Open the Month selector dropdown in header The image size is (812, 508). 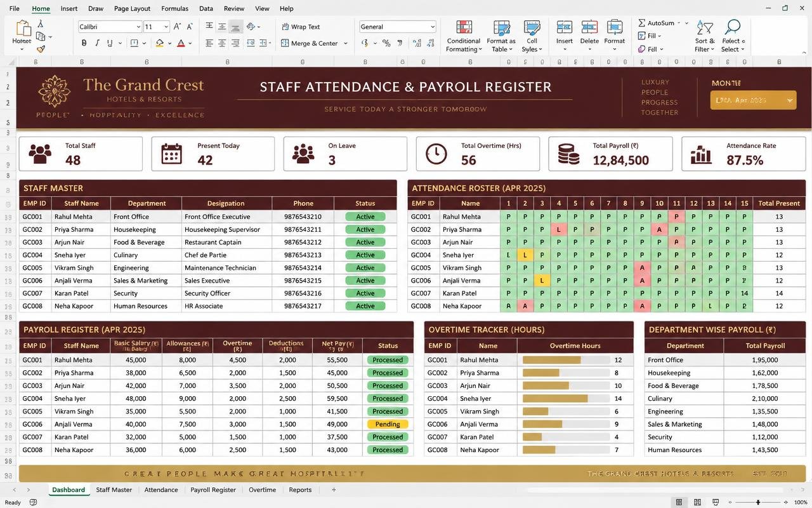pyautogui.click(x=754, y=100)
